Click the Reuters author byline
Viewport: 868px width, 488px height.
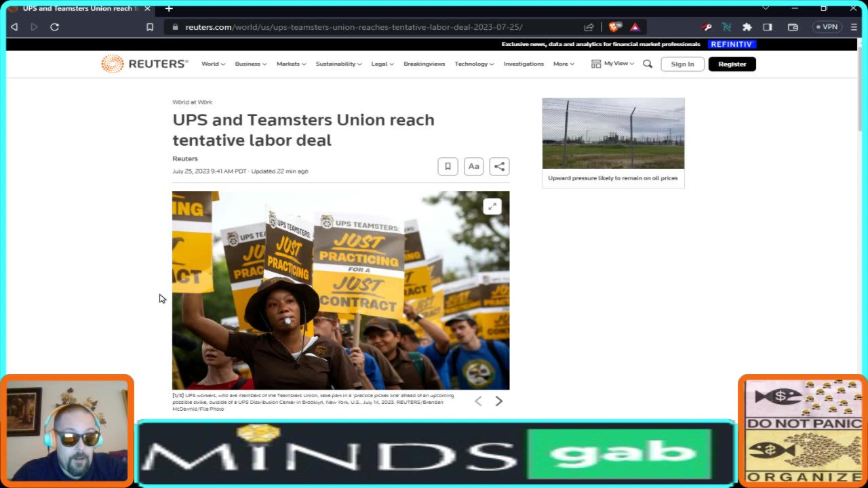coord(185,159)
